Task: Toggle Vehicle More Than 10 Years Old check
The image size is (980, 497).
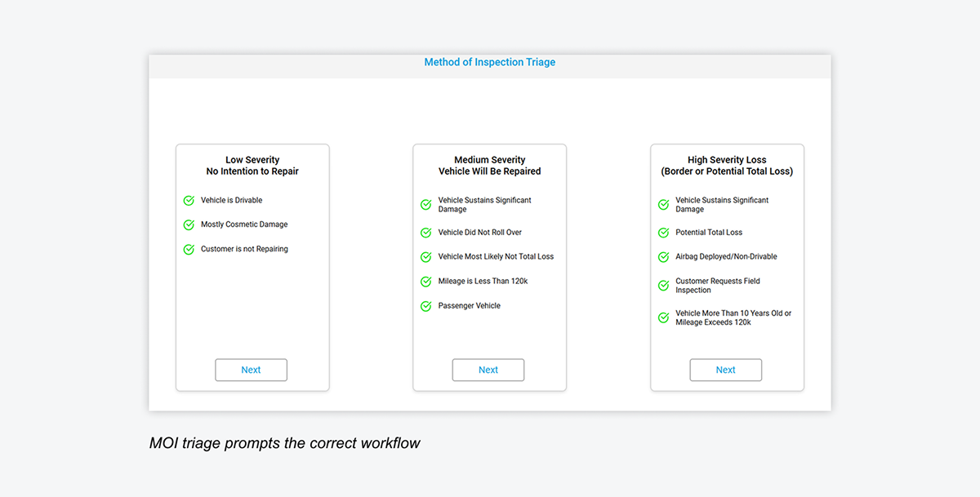Action: pyautogui.click(x=663, y=318)
